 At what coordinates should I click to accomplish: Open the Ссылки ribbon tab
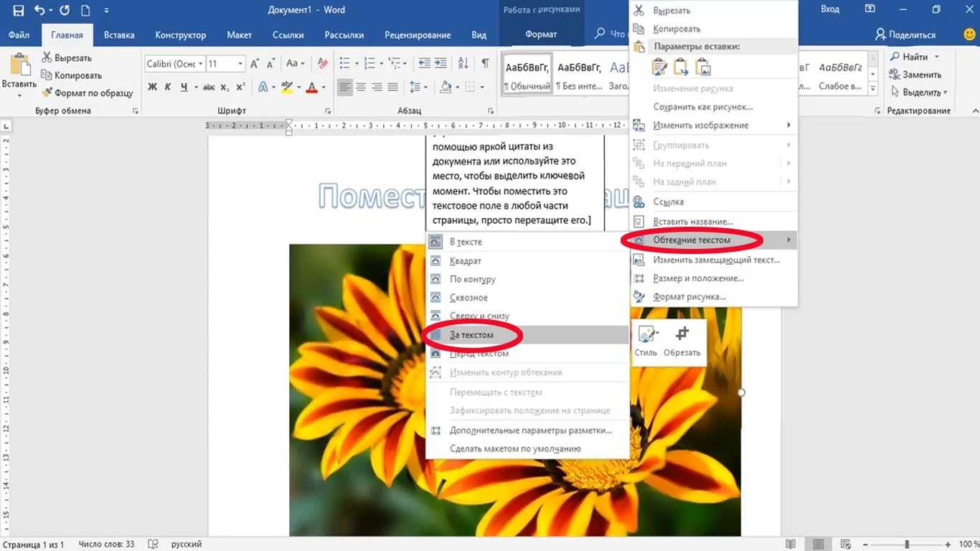(x=288, y=34)
